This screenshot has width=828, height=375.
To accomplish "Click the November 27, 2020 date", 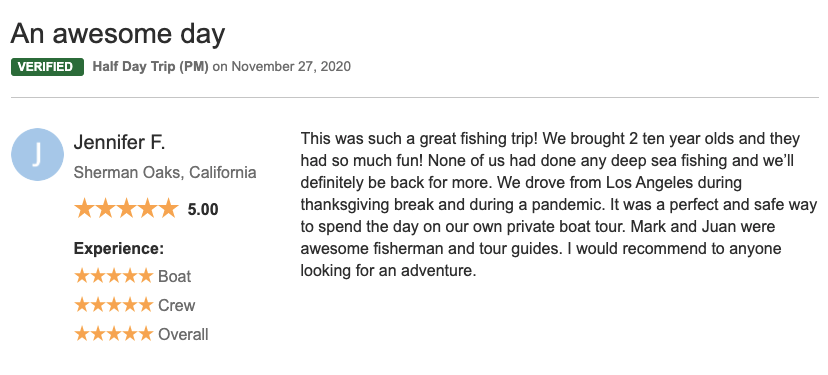I will 291,67.
